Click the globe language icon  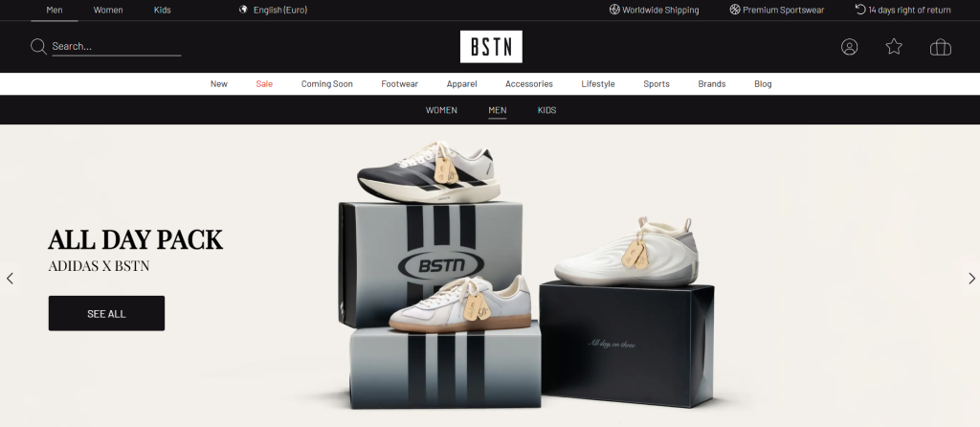(x=244, y=10)
